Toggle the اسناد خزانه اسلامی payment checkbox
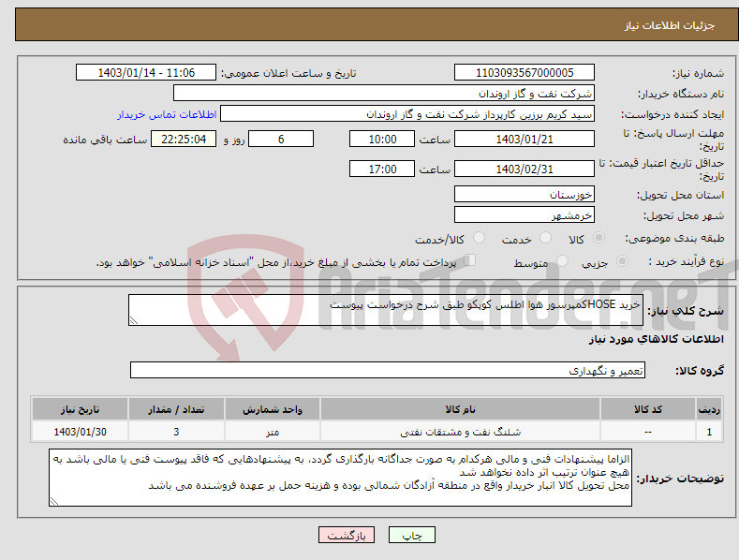Image resolution: width=739 pixels, height=560 pixels. coord(469,259)
